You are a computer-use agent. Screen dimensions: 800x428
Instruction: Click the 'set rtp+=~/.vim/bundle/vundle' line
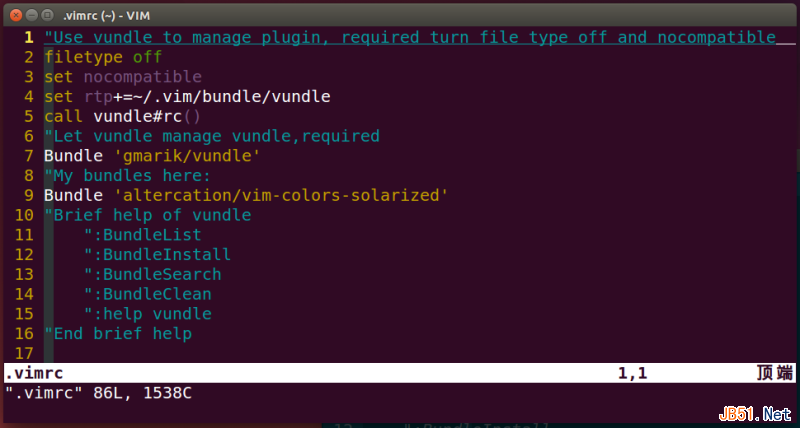click(186, 97)
